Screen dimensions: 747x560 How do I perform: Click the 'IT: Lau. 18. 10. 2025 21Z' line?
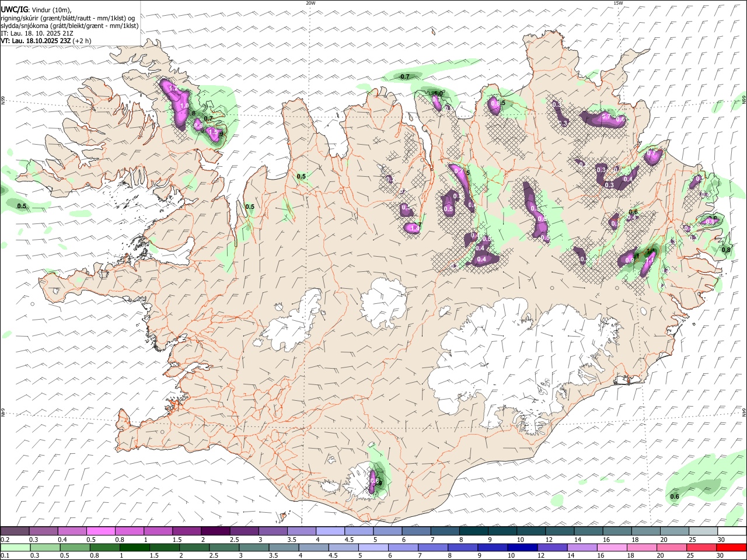pos(37,33)
